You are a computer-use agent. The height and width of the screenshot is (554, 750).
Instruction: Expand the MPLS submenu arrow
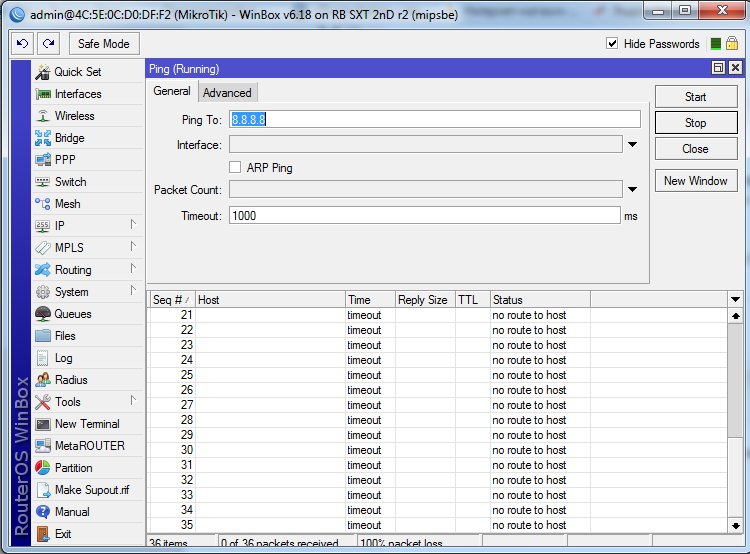click(x=133, y=246)
